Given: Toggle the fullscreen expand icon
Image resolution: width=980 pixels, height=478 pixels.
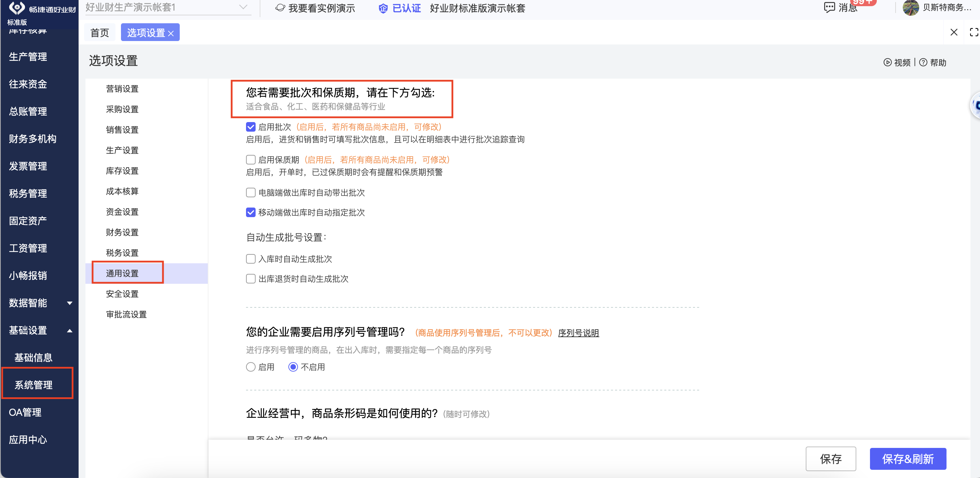Looking at the screenshot, I should [974, 32].
